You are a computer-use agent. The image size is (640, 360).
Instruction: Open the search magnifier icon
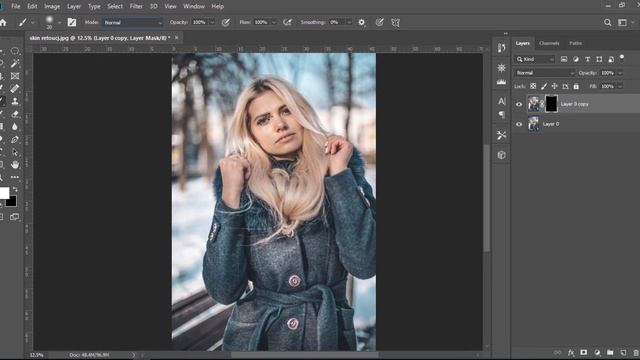(x=607, y=22)
